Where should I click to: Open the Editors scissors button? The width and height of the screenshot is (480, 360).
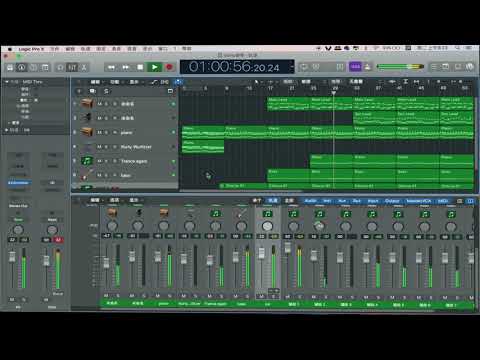point(84,68)
